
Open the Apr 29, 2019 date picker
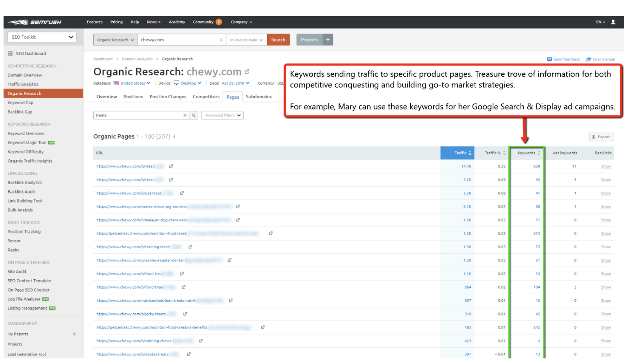tap(236, 83)
